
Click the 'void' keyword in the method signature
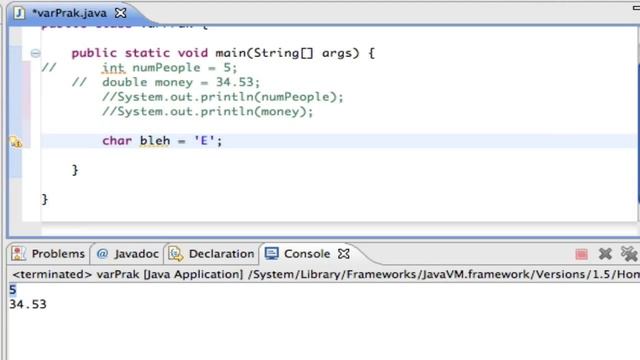[193, 53]
